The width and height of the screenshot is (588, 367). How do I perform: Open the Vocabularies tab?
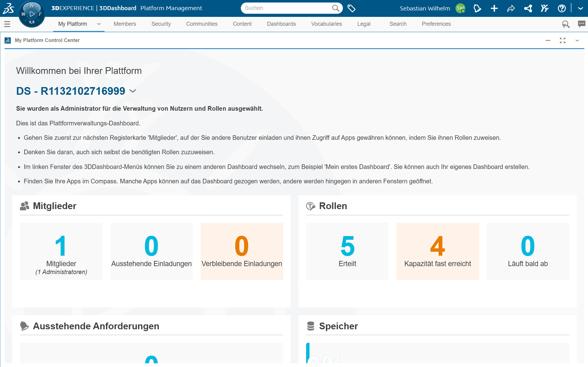[326, 24]
